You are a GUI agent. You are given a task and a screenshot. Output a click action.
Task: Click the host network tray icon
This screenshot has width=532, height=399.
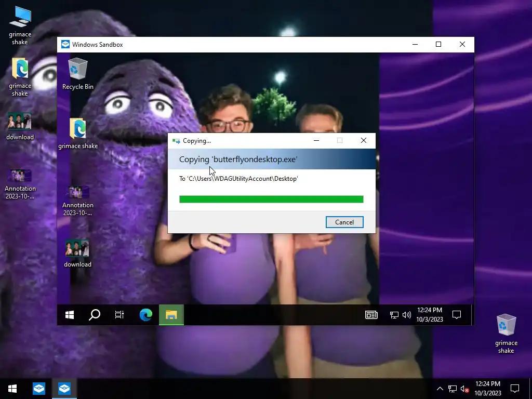tap(453, 389)
